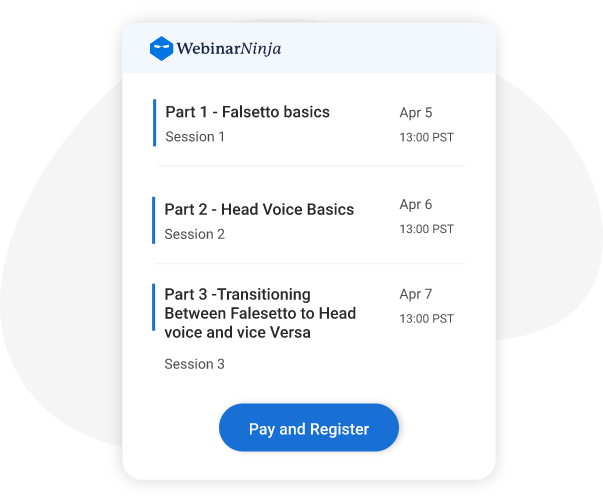Select the Apr 7 date
The width and height of the screenshot is (603, 503).
tap(416, 294)
